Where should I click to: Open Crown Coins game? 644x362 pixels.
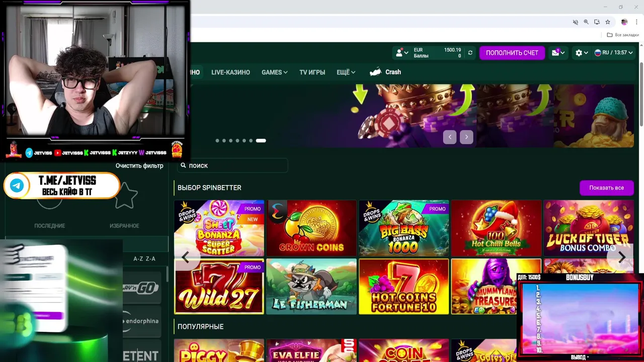click(x=311, y=228)
